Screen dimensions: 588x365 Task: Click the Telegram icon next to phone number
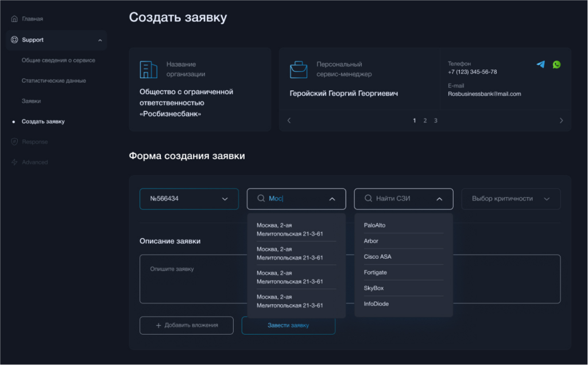coord(540,64)
